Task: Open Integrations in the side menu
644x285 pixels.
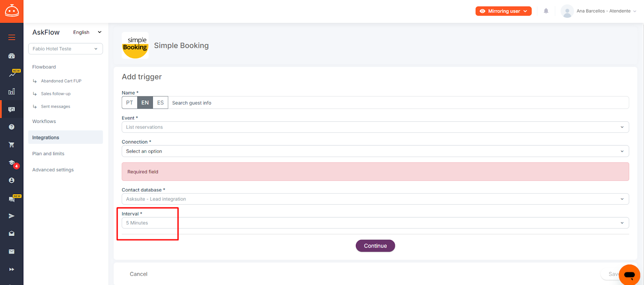Action: point(66,137)
